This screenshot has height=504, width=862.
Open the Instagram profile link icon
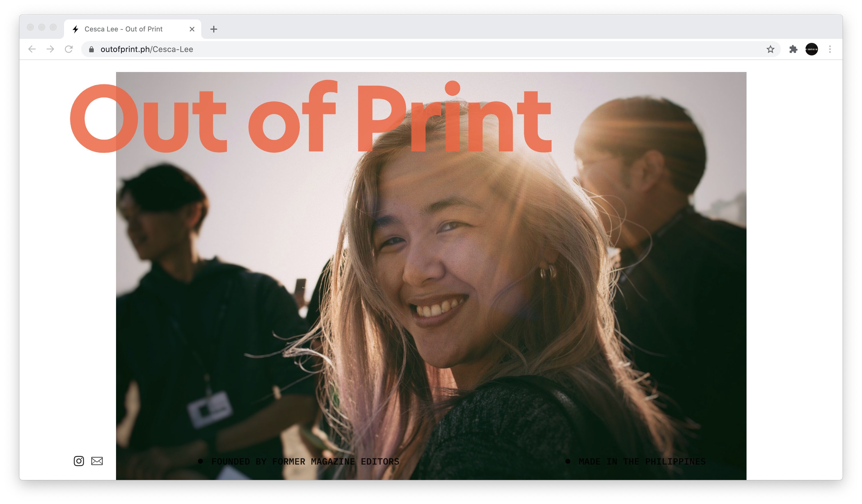pos(79,461)
